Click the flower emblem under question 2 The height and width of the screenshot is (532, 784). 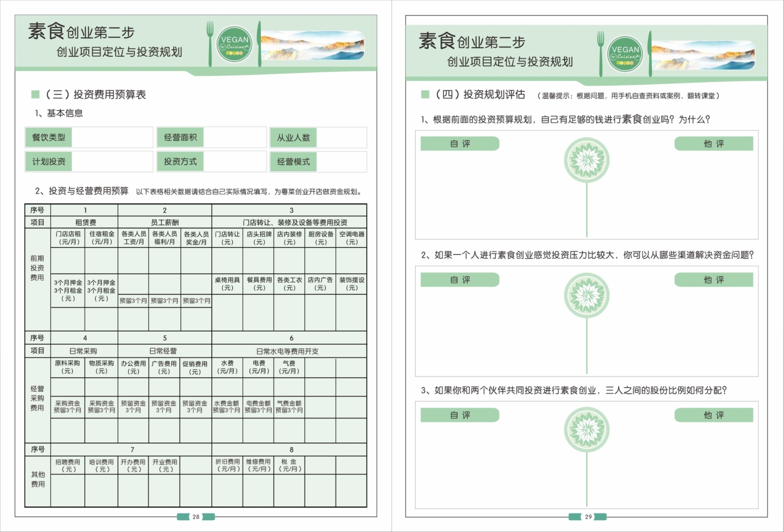(x=587, y=296)
